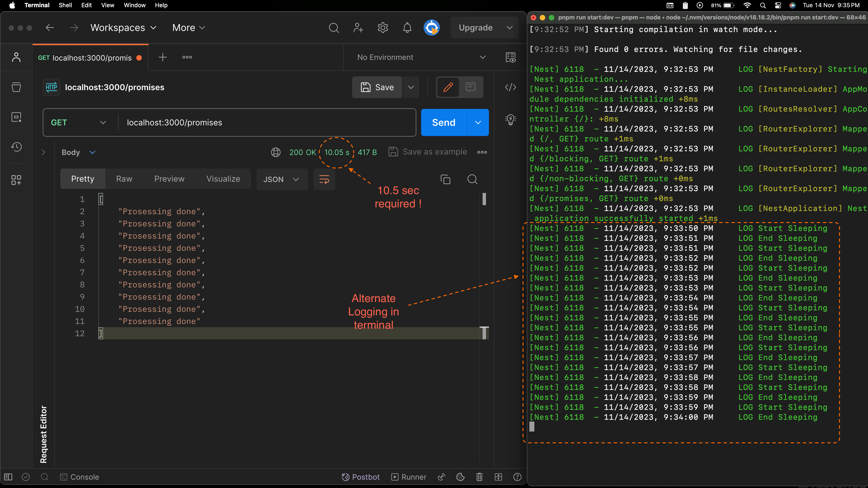The width and height of the screenshot is (868, 488).
Task: Open the invite collaborators icon
Action: click(358, 28)
